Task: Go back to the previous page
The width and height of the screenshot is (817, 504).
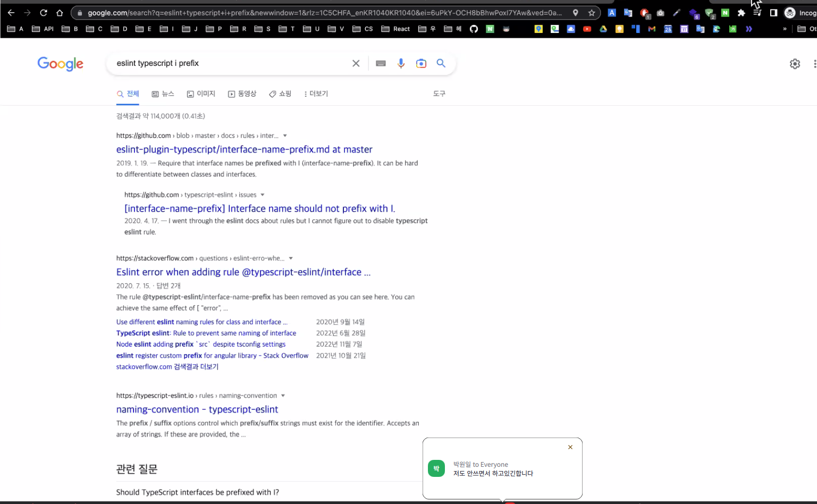Action: (11, 13)
